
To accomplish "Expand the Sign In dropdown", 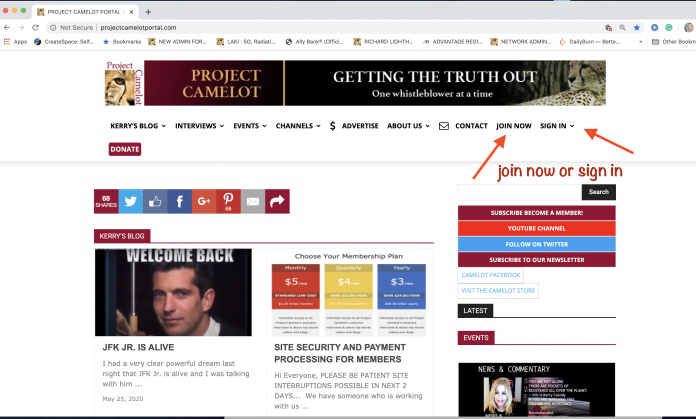I will click(557, 126).
